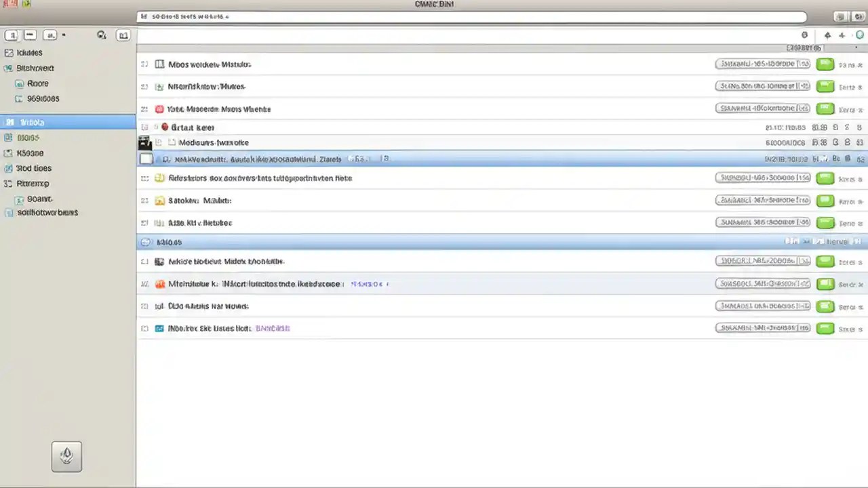Click the green attachment button on the top message
This screenshot has width=868, height=488.
coord(825,64)
